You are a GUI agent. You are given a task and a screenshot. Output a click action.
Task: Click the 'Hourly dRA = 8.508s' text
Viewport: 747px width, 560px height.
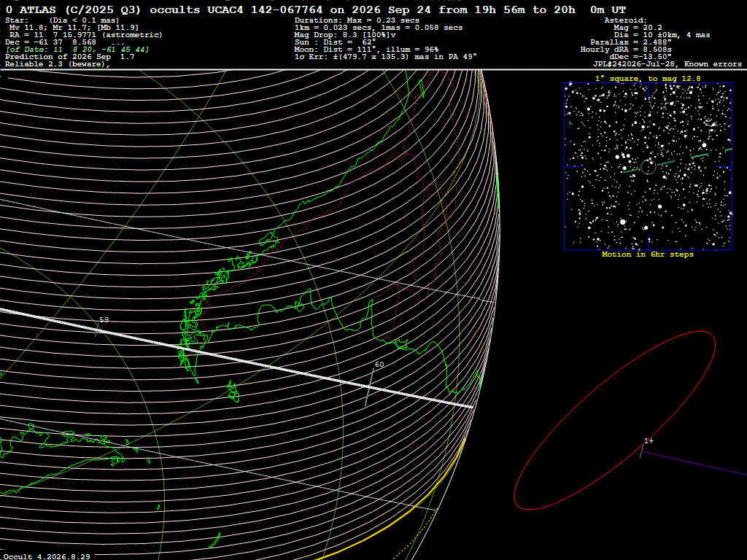(626, 50)
